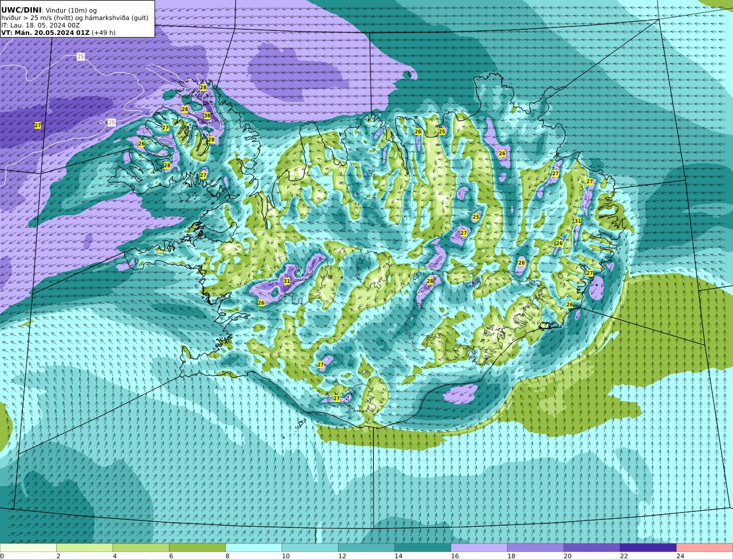Select the light yellow-green 2–4 m/s legend swatch
733x560 pixels.
tap(84, 548)
